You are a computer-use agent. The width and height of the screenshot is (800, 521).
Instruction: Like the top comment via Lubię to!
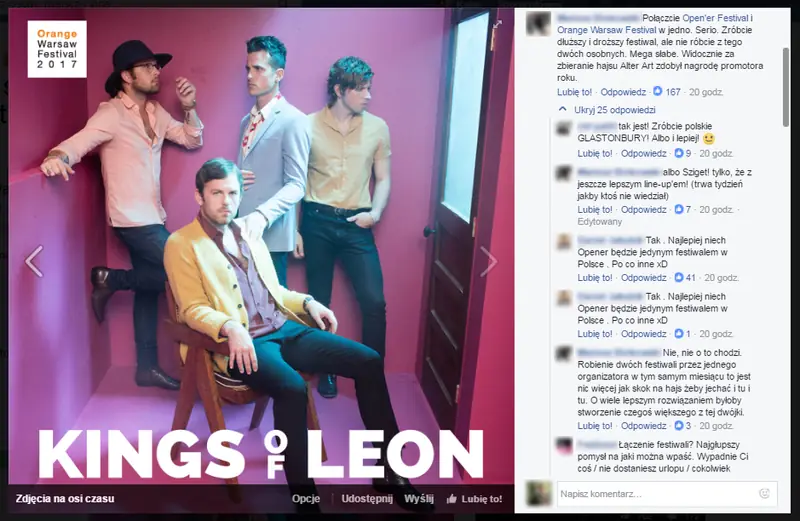pyautogui.click(x=574, y=92)
